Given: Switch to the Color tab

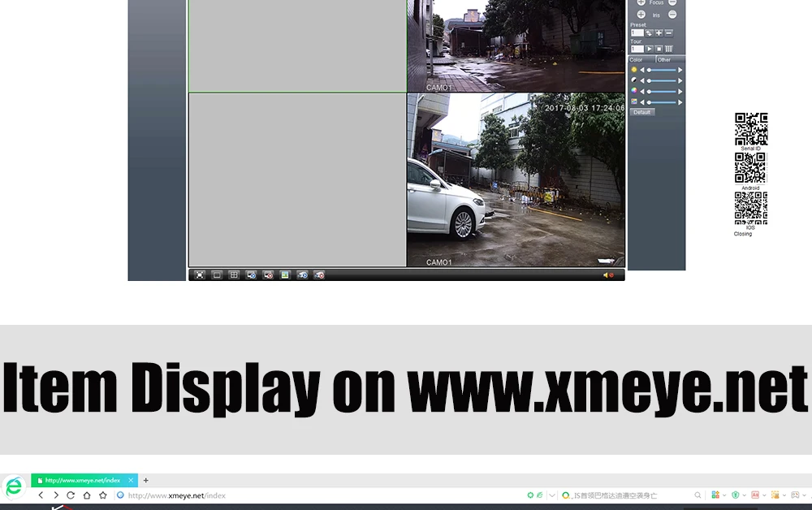Looking at the screenshot, I should (x=641, y=59).
